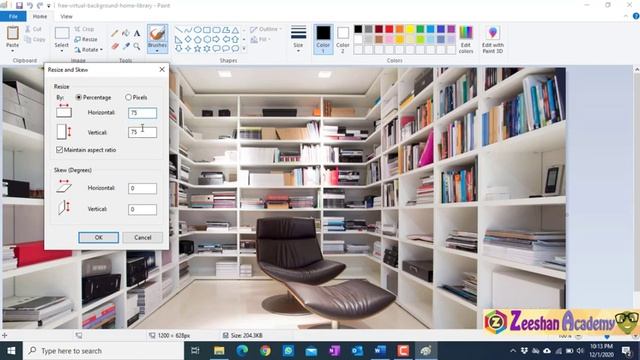Switch to the Home tab
640x360 pixels.
pos(40,16)
